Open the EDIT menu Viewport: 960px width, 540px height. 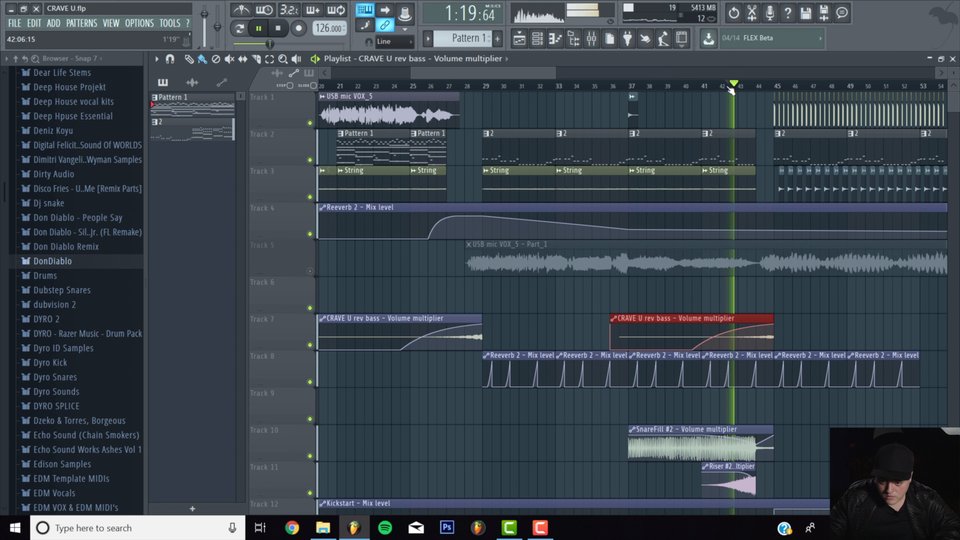pos(34,23)
